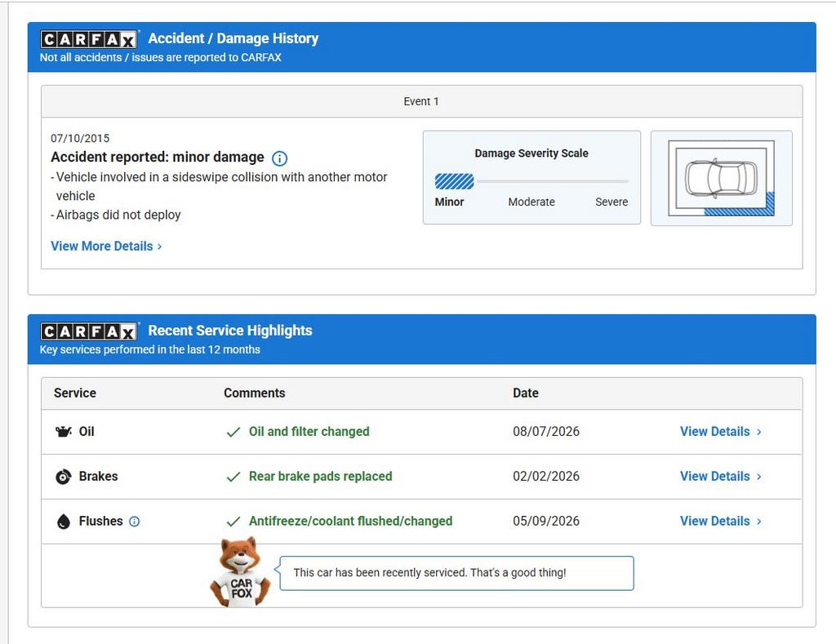Click the Brakes disc icon

point(64,476)
